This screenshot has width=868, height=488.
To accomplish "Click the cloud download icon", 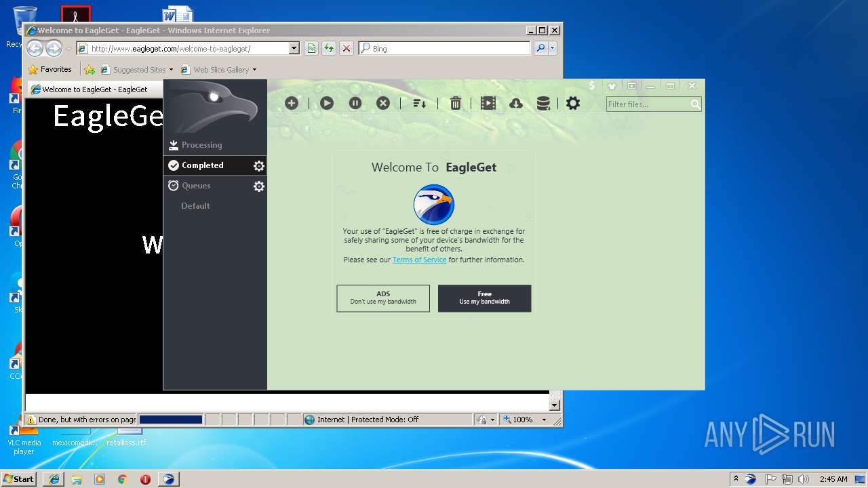I will 516,103.
